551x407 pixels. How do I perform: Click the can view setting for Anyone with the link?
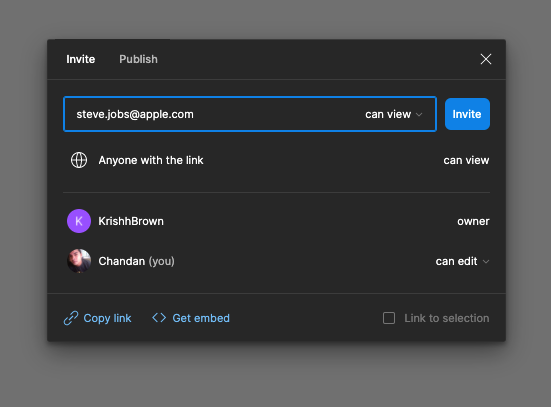click(466, 160)
